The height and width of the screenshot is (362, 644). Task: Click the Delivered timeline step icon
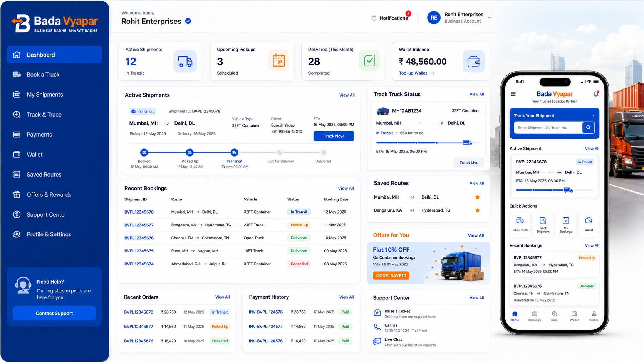[323, 153]
